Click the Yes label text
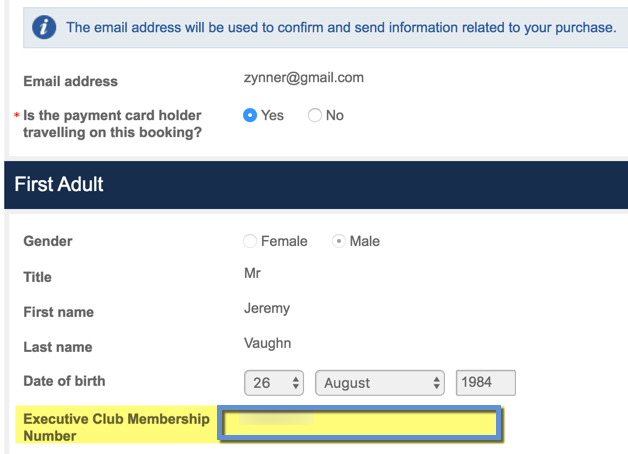This screenshot has height=454, width=628. click(x=272, y=115)
